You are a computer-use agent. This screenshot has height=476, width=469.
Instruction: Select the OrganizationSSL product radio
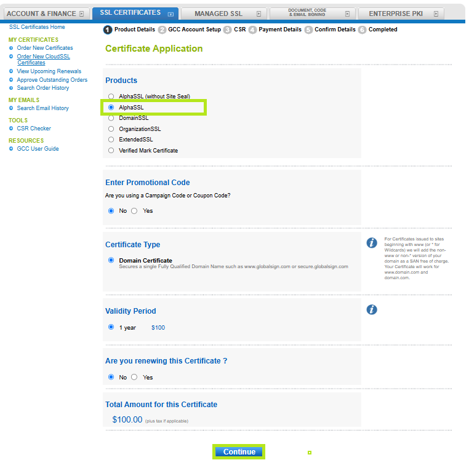point(111,129)
